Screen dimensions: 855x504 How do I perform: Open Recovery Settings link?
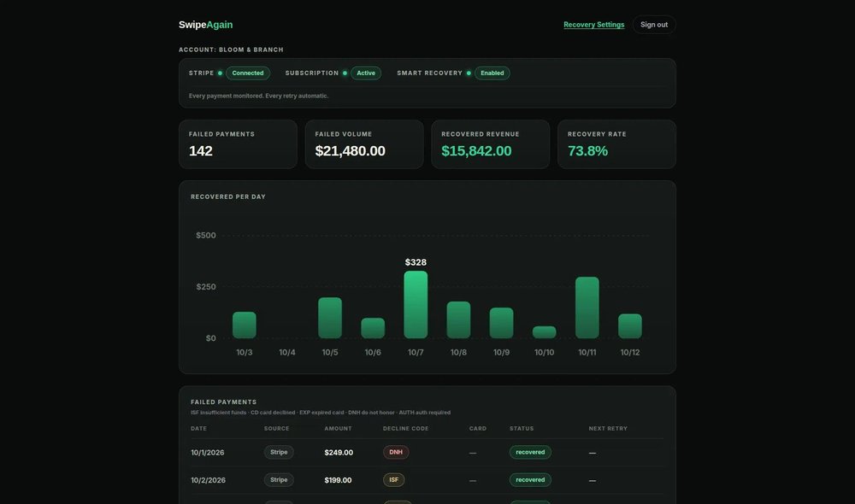594,25
